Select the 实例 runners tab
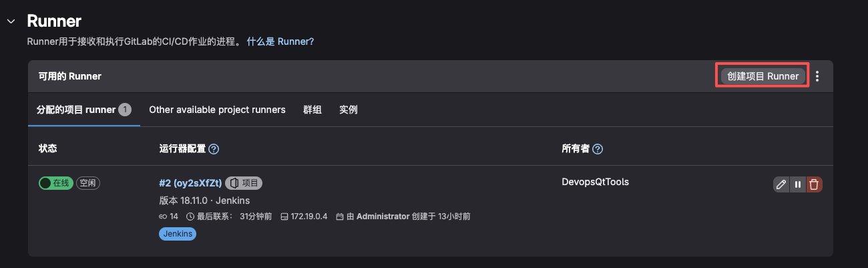 [x=349, y=110]
